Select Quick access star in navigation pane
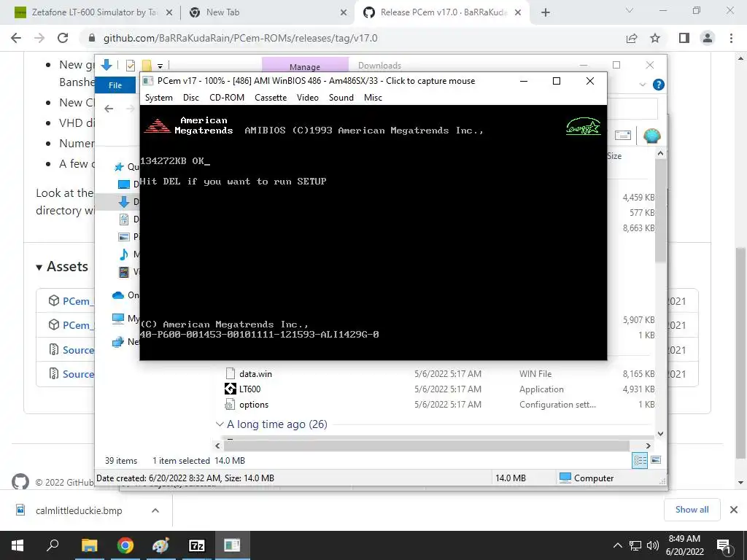Image resolution: width=747 pixels, height=560 pixels. point(120,167)
